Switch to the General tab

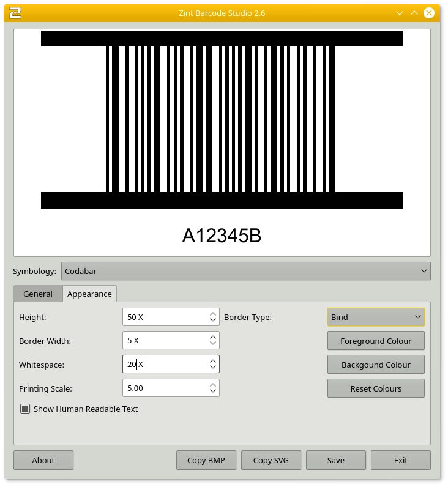[38, 294]
